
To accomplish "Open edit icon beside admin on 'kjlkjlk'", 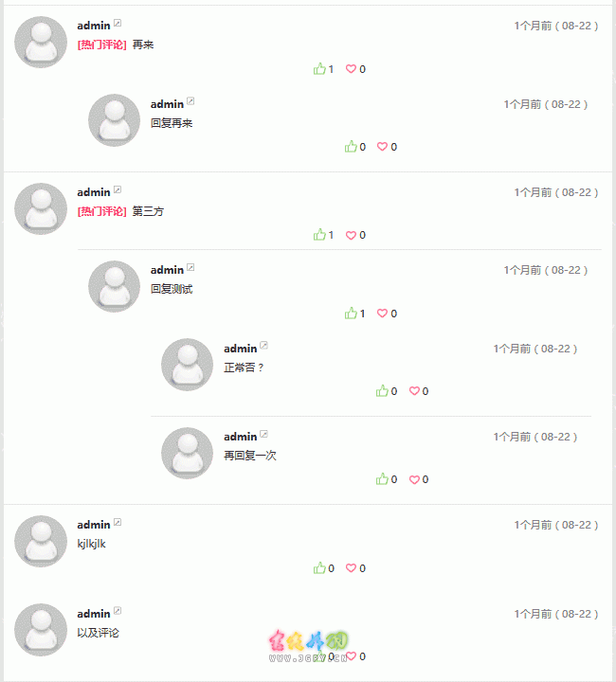I will point(118,522).
